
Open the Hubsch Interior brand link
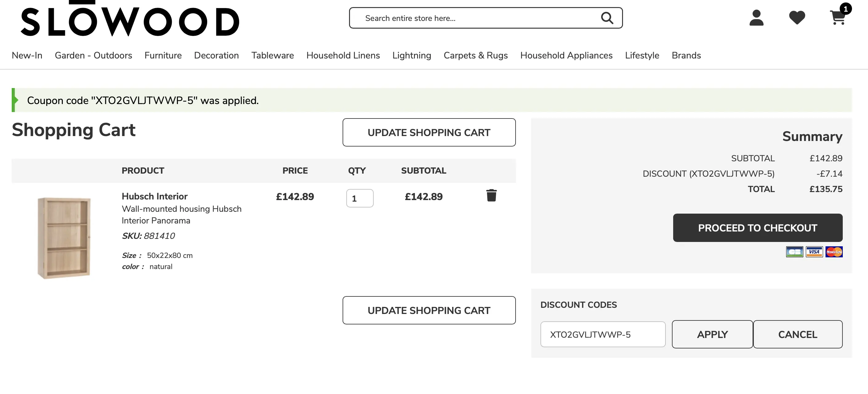pos(155,196)
